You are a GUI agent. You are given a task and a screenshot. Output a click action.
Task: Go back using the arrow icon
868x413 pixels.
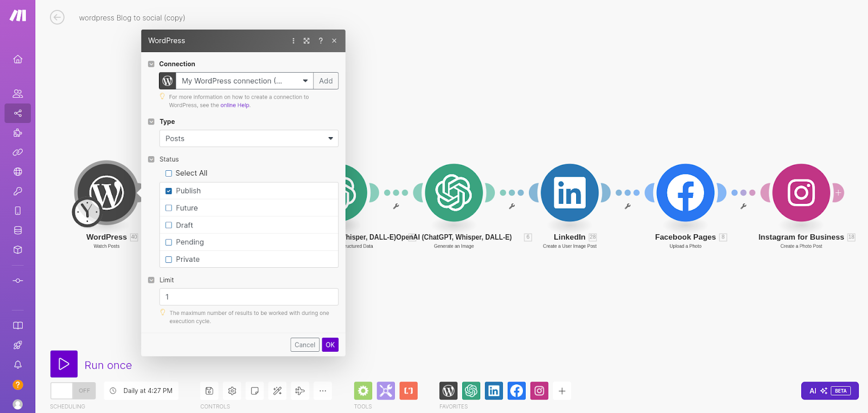coord(57,17)
